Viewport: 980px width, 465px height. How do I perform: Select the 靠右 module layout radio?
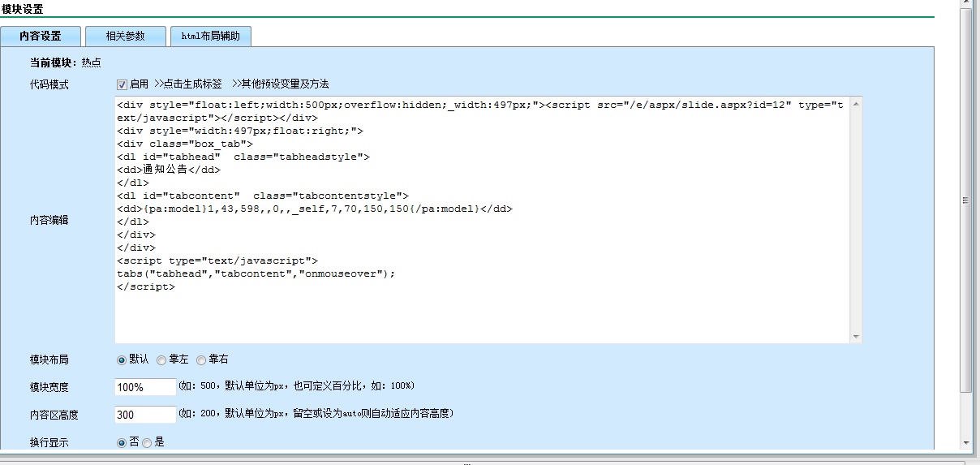pos(201,360)
